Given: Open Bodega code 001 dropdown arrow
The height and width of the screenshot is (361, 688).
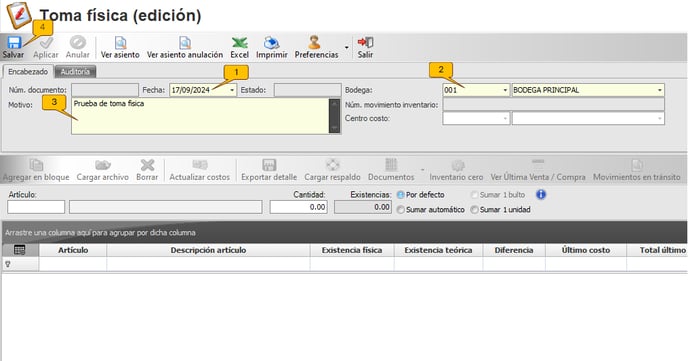Looking at the screenshot, I should click(x=505, y=90).
